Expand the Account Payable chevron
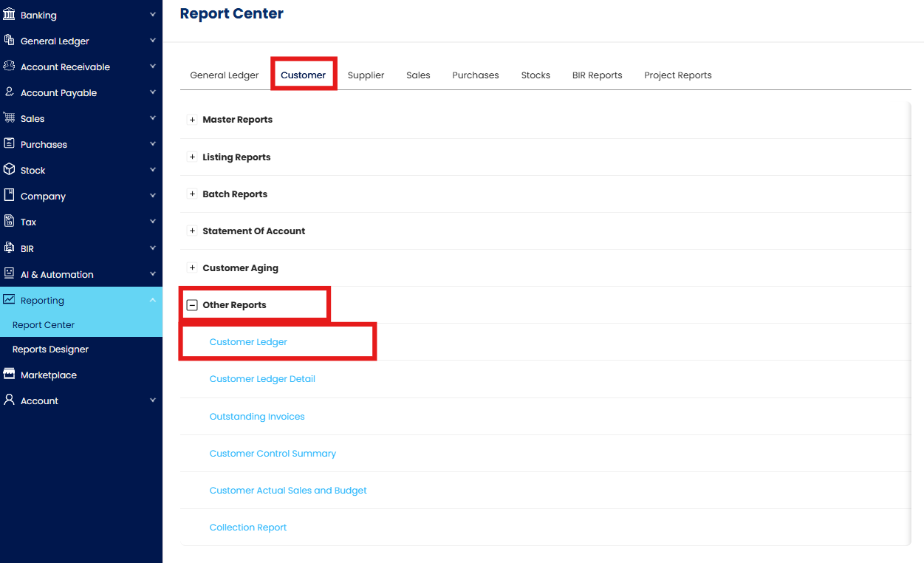924x563 pixels. click(x=152, y=92)
